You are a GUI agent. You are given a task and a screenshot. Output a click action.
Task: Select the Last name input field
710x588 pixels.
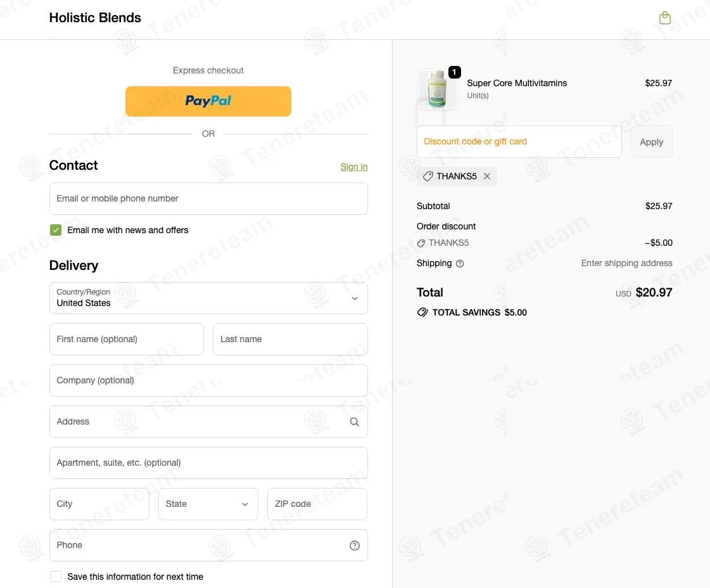(290, 340)
